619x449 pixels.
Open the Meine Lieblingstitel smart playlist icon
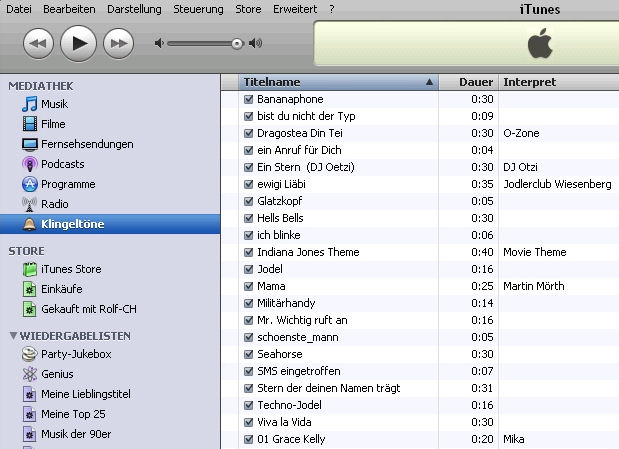point(30,394)
